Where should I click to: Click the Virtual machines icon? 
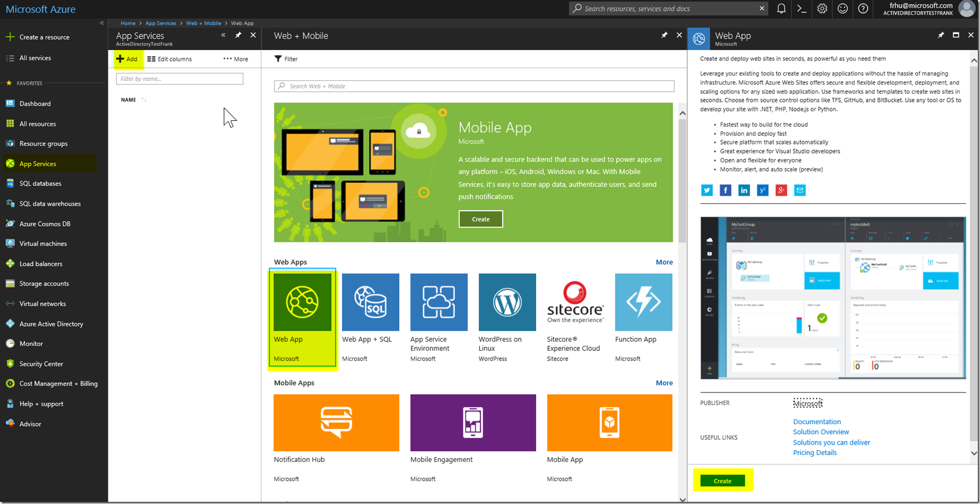(10, 244)
